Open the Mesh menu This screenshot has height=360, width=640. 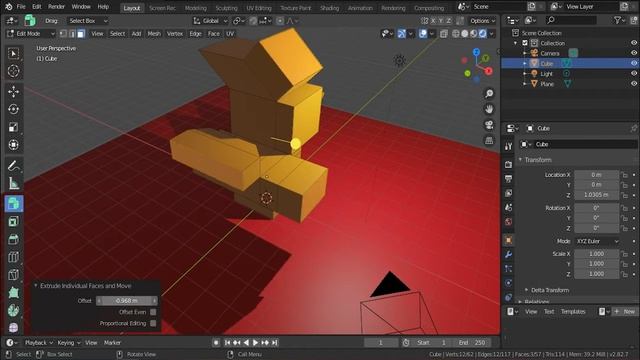(154, 34)
